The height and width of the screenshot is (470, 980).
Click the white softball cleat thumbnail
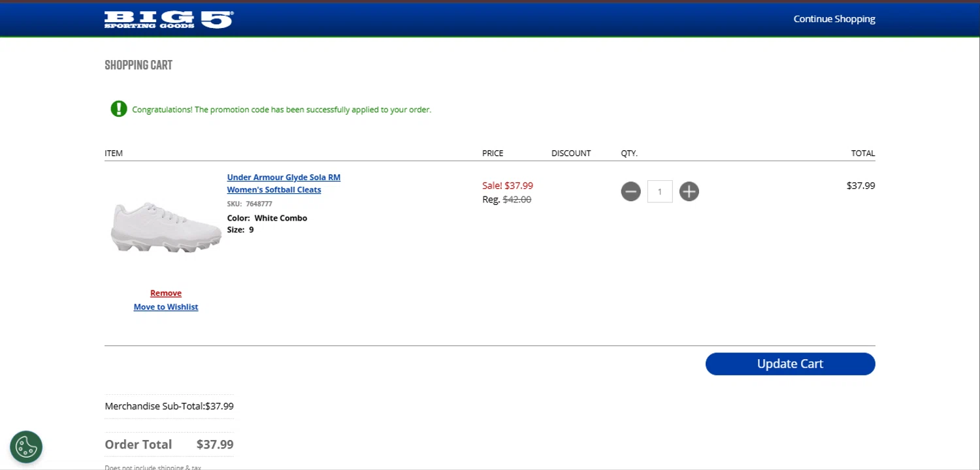(166, 227)
